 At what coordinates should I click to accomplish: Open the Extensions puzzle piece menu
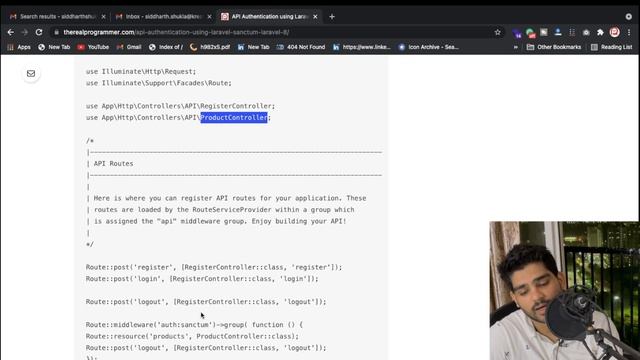[600, 32]
